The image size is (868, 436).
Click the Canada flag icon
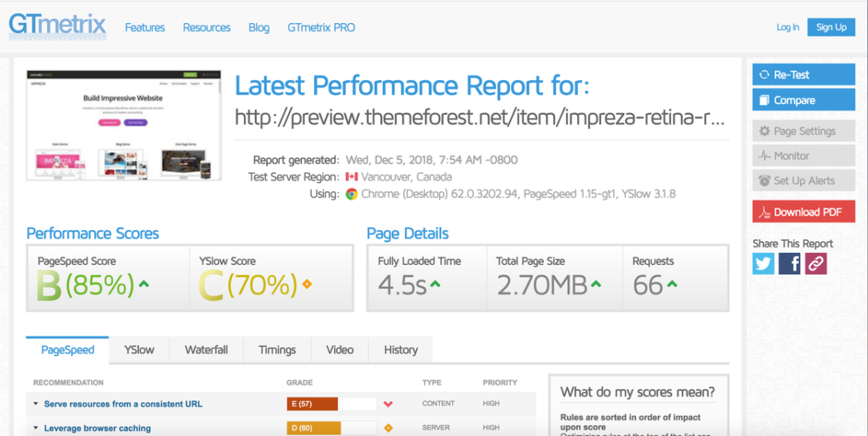tap(351, 177)
